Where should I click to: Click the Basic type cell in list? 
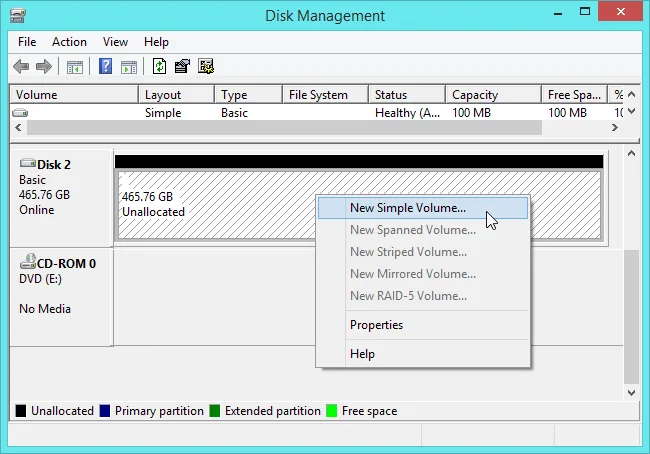[234, 113]
